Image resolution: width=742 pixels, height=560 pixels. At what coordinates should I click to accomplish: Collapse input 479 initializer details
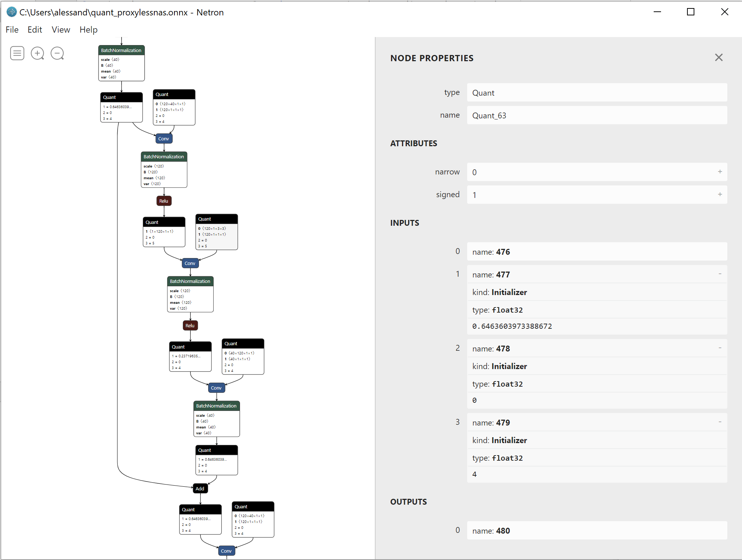click(x=720, y=422)
